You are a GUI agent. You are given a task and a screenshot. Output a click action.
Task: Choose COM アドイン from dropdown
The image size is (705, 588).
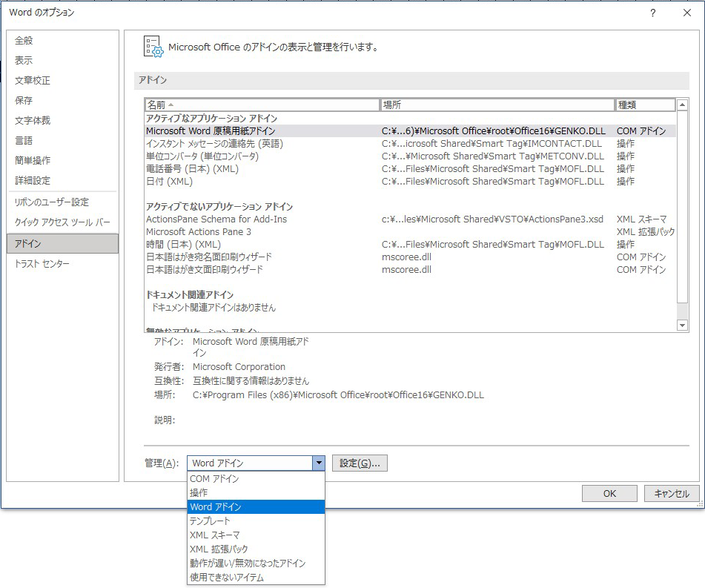tap(256, 479)
